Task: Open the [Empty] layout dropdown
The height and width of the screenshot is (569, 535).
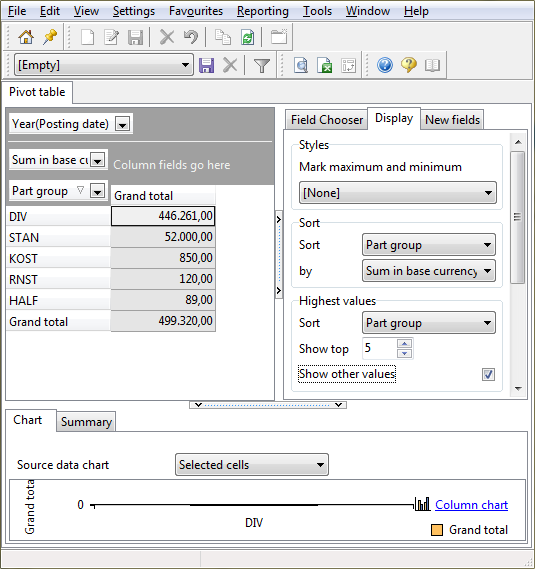Action: coord(185,65)
